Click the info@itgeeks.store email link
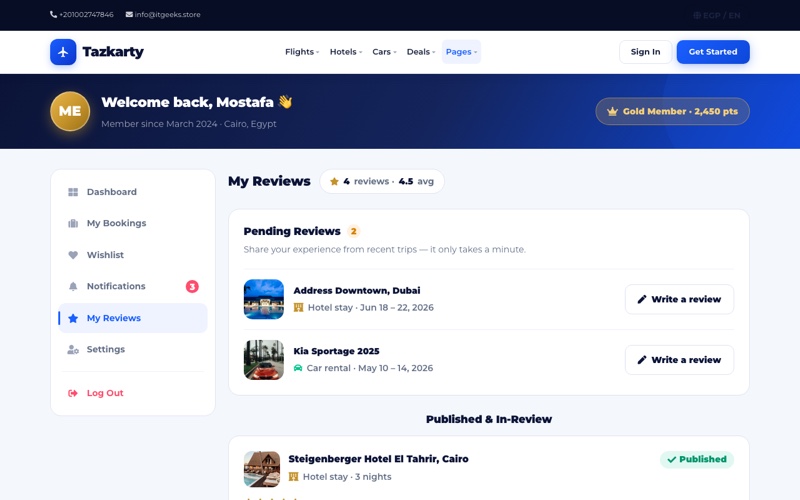 (167, 15)
